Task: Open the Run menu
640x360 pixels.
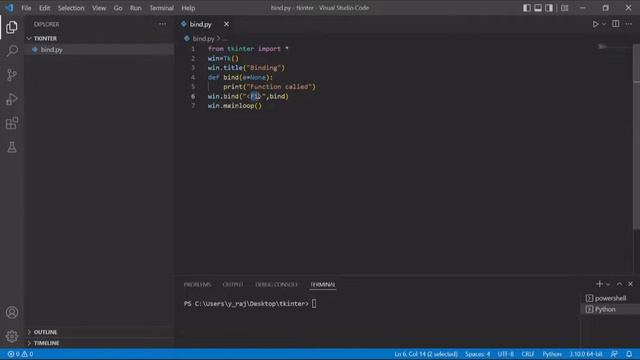Action: 136,8
